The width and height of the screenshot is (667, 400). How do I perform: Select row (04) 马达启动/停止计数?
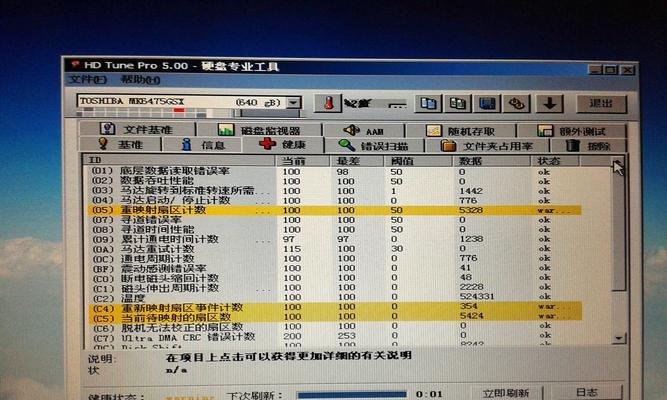pyautogui.click(x=334, y=200)
